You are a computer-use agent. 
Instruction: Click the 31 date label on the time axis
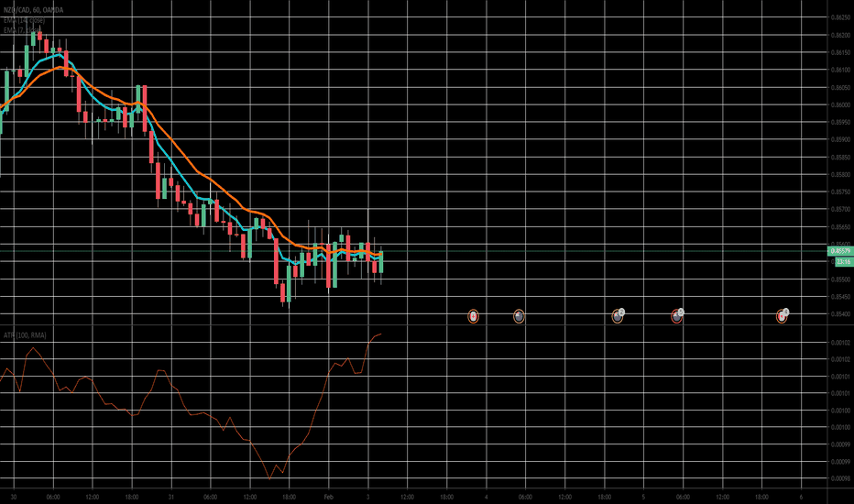[171, 497]
